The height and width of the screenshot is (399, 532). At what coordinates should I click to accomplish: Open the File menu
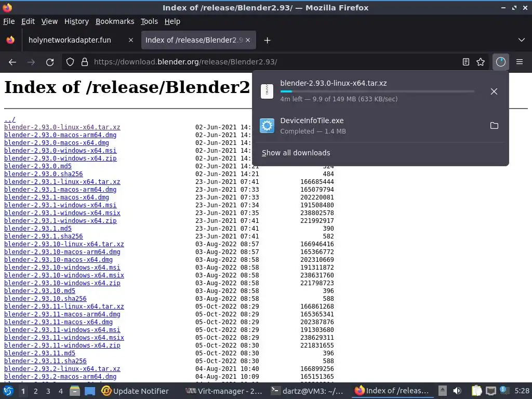click(x=9, y=21)
